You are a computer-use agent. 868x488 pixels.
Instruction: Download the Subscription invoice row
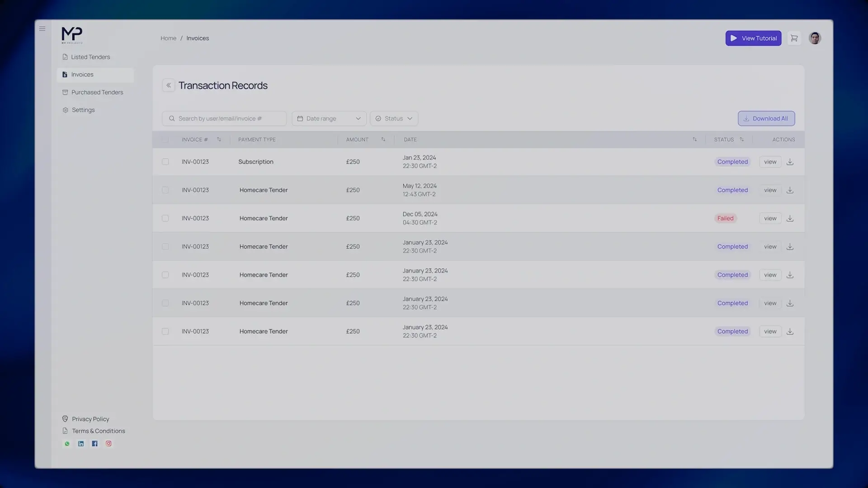coord(790,162)
